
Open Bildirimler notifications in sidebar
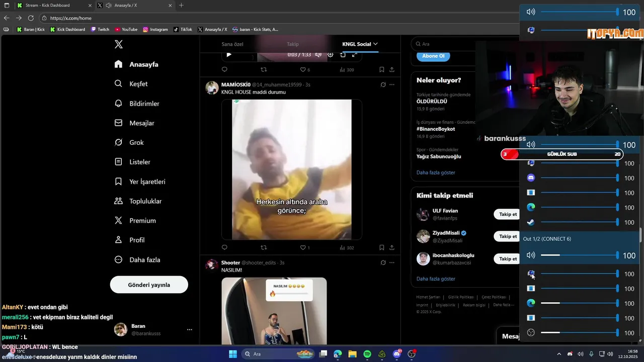point(137,104)
